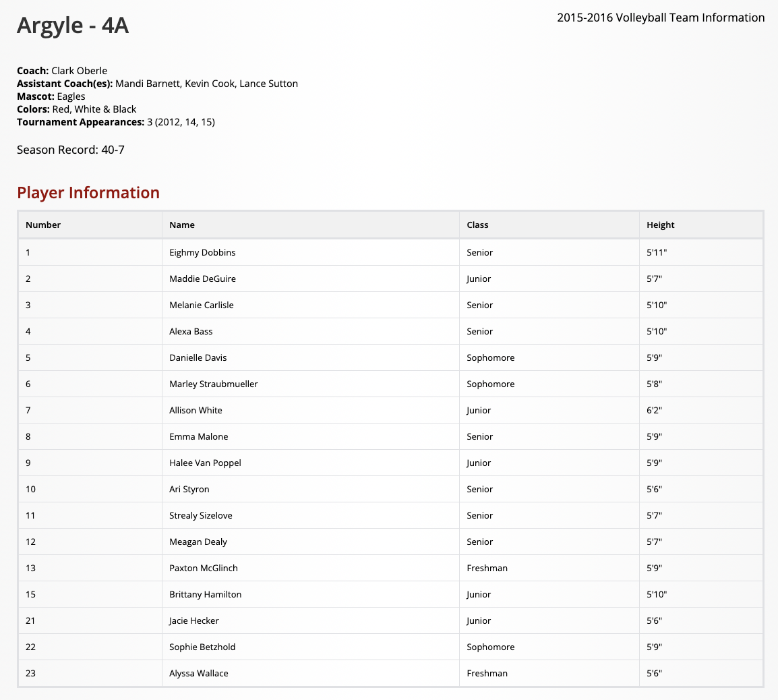
Task: Click the Season Record: 40-7 text
Action: 71,150
